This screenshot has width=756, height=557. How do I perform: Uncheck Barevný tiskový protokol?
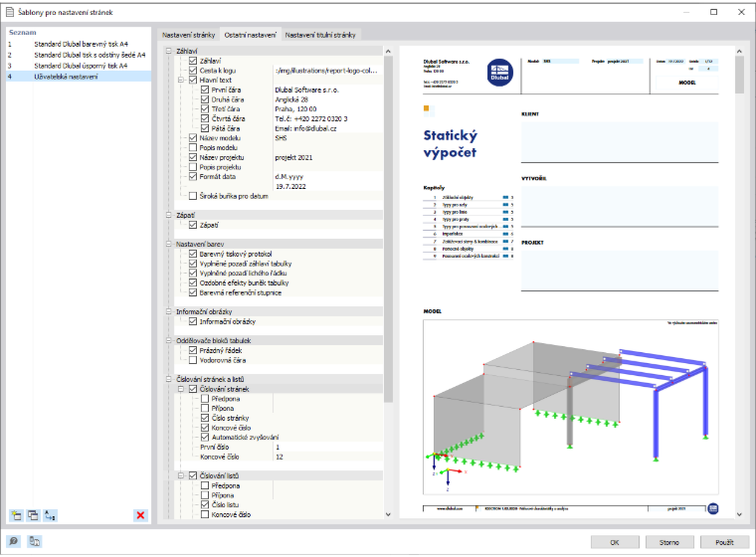(x=193, y=254)
